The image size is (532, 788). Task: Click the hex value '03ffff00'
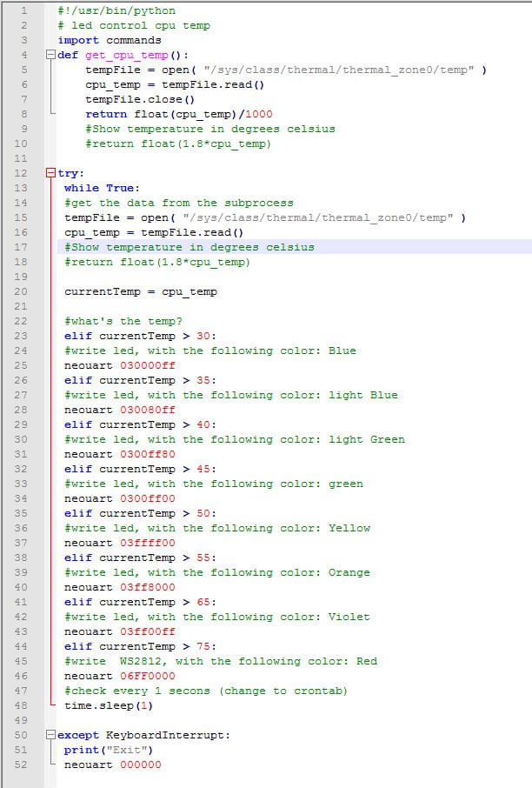click(148, 543)
